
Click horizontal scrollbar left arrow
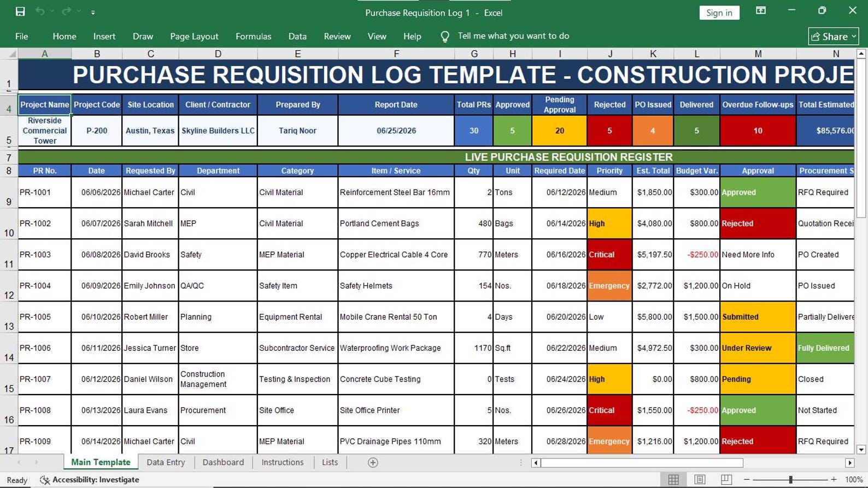(x=536, y=463)
